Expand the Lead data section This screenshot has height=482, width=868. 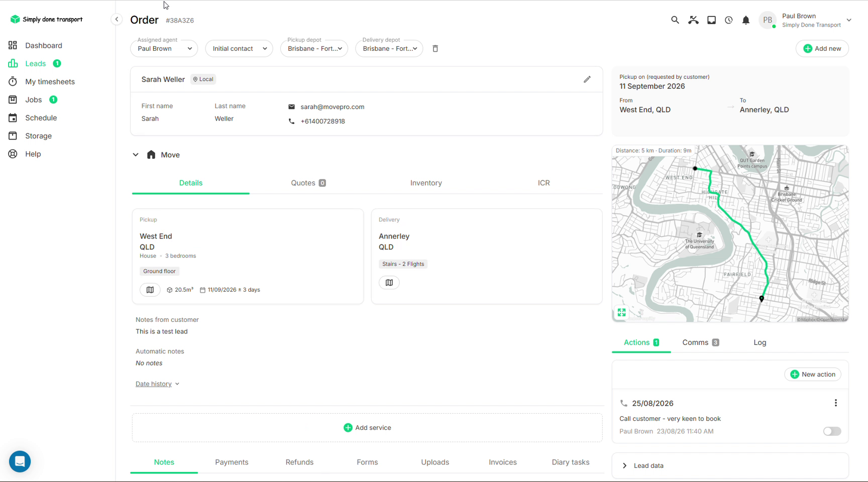click(x=730, y=465)
